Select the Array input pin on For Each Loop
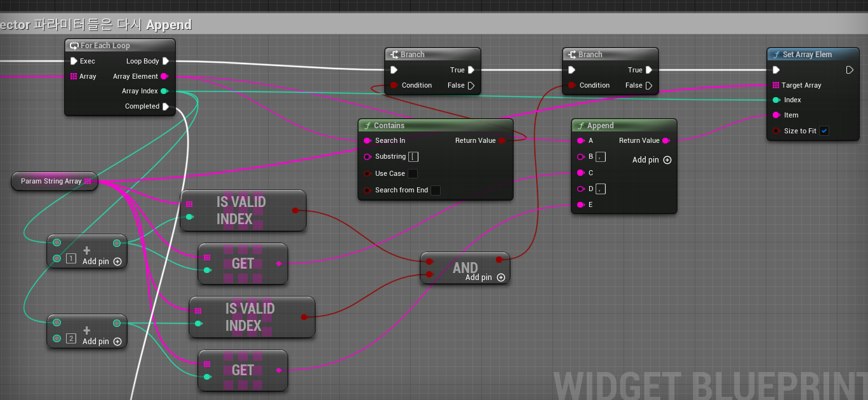The width and height of the screenshot is (868, 400). pyautogui.click(x=74, y=76)
